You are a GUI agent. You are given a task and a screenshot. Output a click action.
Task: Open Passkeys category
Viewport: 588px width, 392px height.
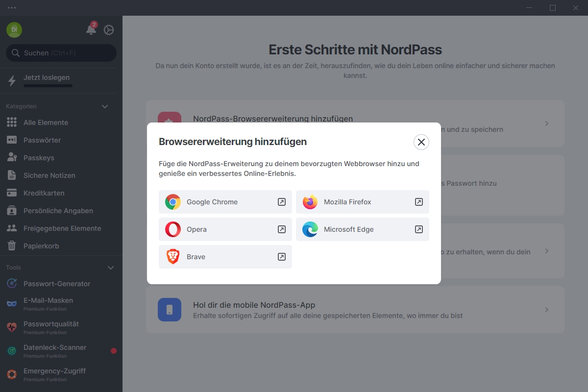(61, 158)
